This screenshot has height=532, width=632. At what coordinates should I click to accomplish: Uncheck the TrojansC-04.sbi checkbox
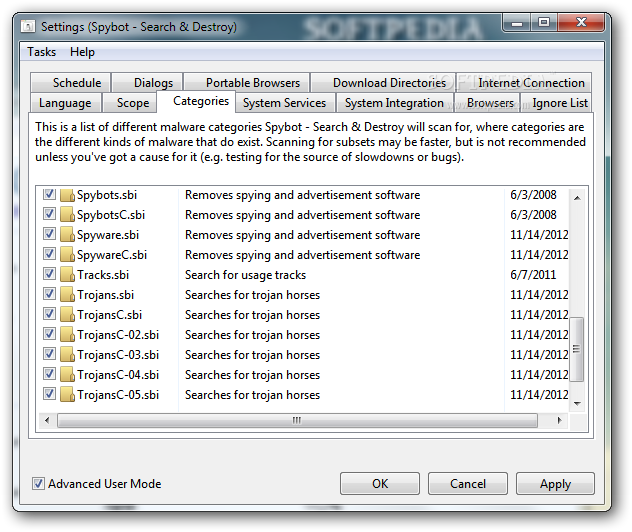pos(49,374)
